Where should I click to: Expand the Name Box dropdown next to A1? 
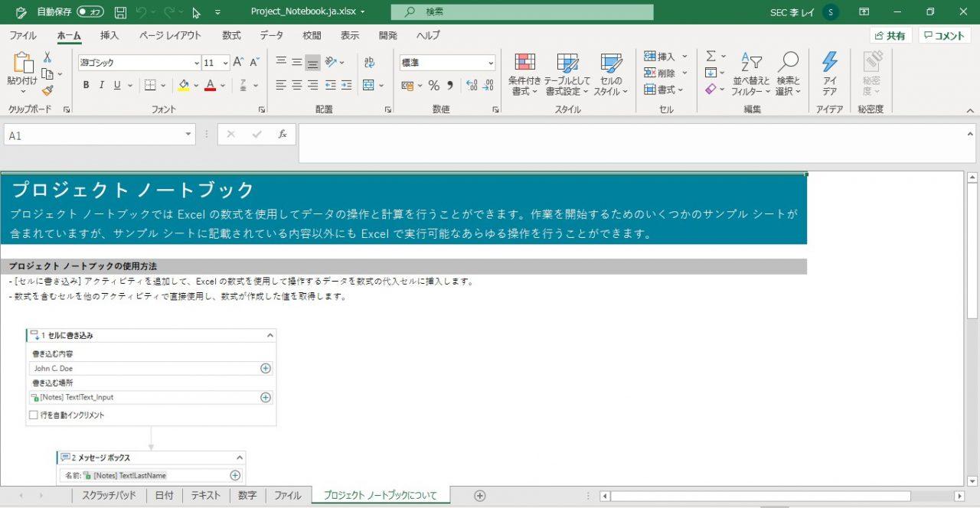(x=188, y=135)
